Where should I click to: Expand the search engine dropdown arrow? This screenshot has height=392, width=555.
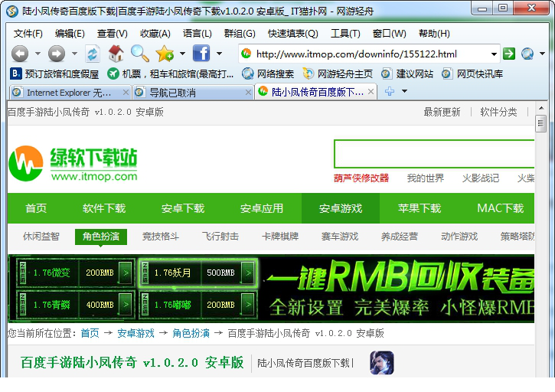tap(542, 54)
